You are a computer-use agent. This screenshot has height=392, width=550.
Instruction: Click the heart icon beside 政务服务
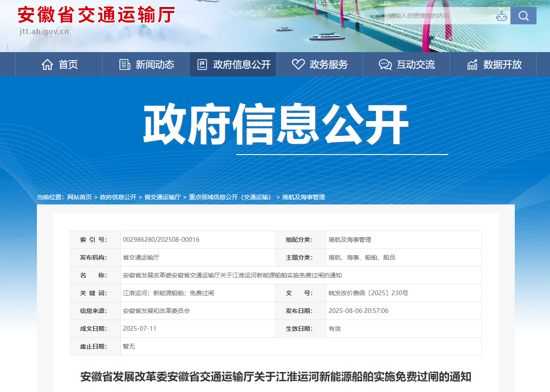coord(297,64)
